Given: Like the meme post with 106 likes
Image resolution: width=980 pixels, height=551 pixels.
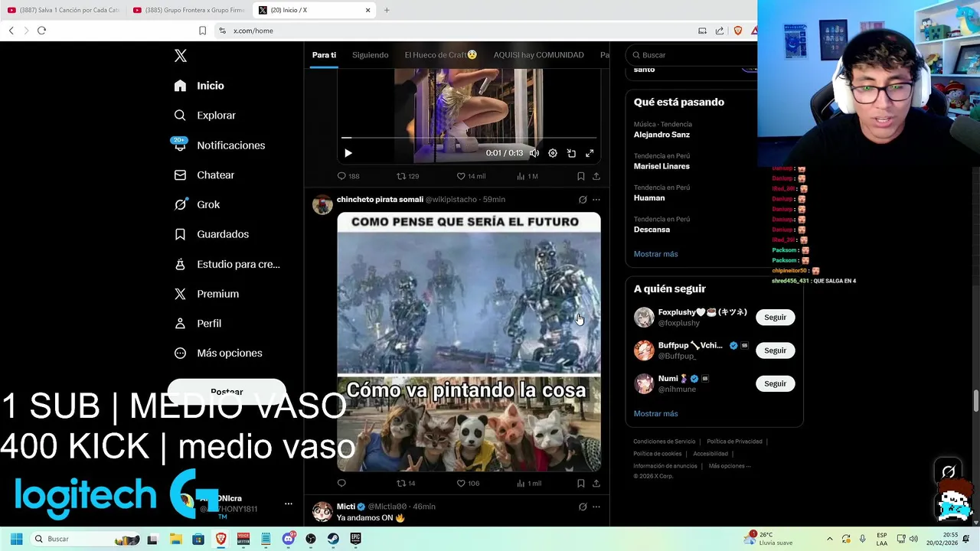Looking at the screenshot, I should coord(468,484).
